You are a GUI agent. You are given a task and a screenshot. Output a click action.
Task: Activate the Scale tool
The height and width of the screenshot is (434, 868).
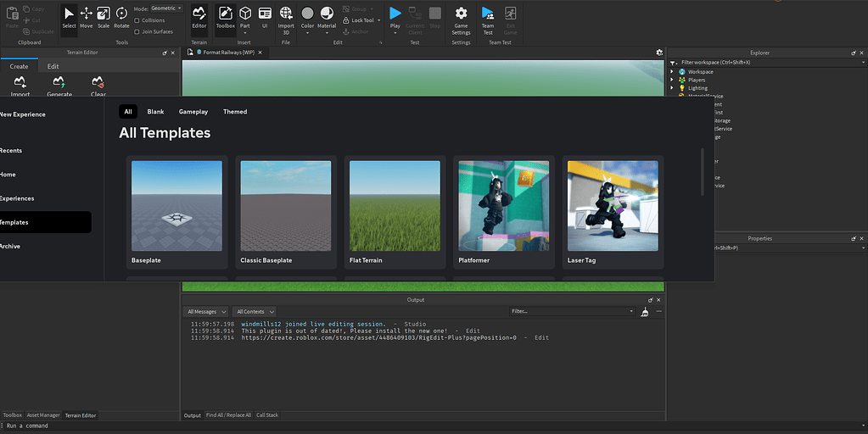point(104,19)
